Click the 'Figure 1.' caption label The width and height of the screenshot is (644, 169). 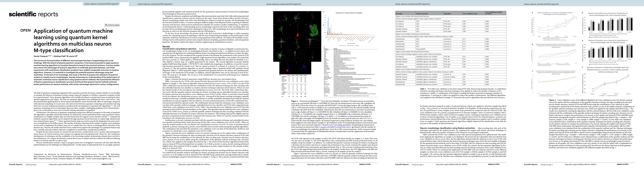295,101
